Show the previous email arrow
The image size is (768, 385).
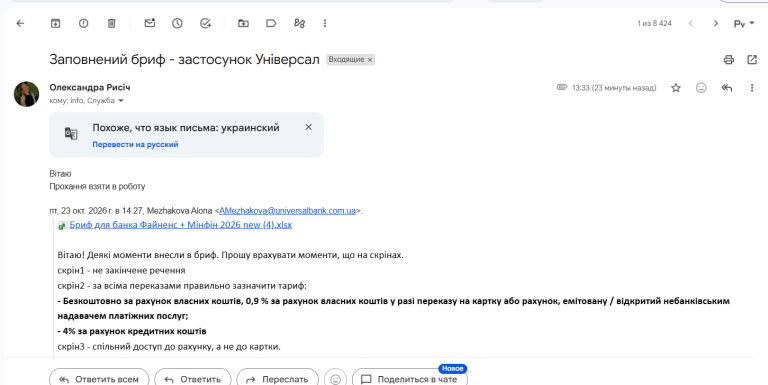click(x=691, y=23)
